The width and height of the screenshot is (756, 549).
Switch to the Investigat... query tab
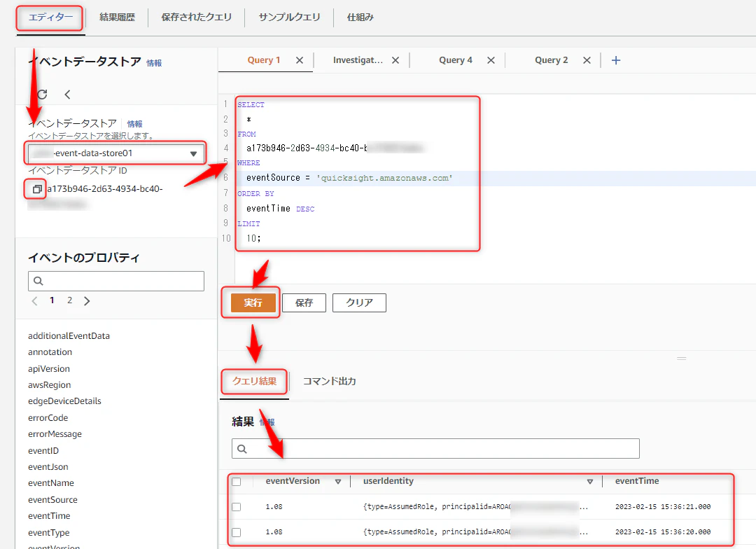358,60
